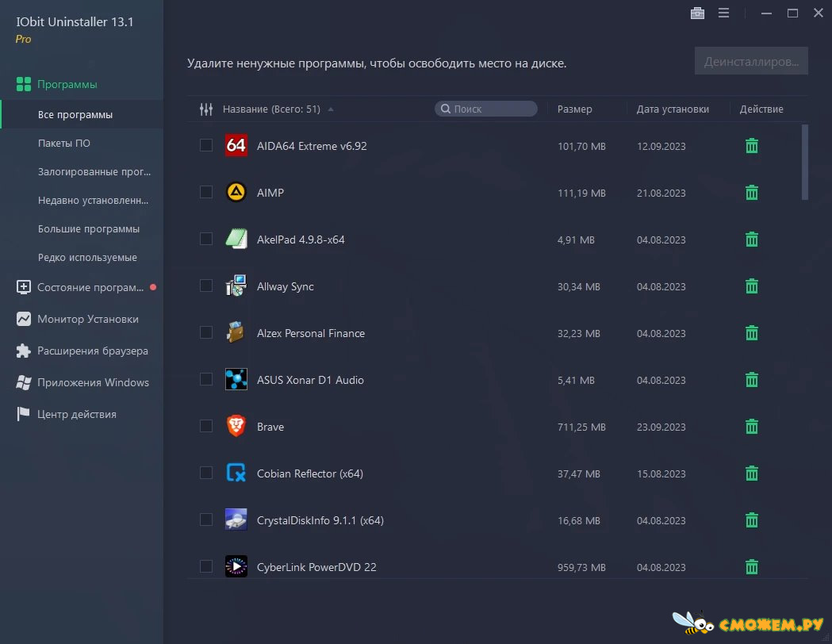Viewport: 832px width, 644px height.
Task: Click the AIMP yellow triangle icon
Action: (x=236, y=192)
